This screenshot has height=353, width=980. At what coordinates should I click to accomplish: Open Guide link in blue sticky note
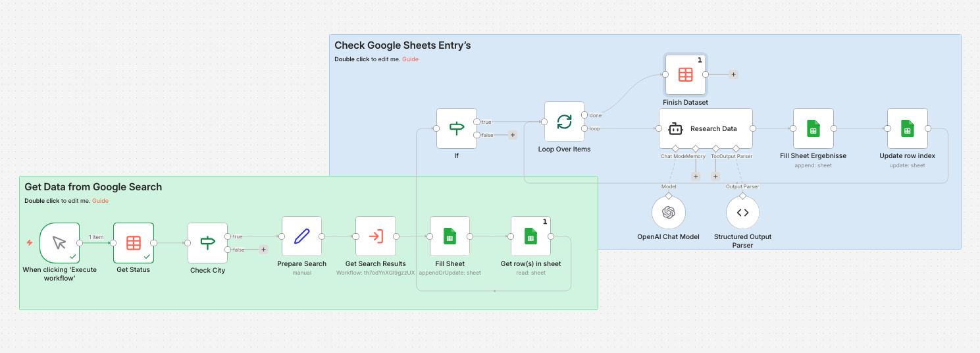click(410, 59)
